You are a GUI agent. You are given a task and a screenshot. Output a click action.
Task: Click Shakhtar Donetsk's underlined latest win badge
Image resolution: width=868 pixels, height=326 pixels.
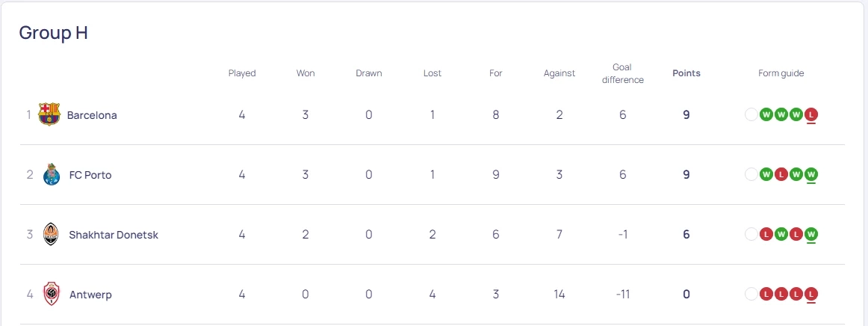[811, 234]
